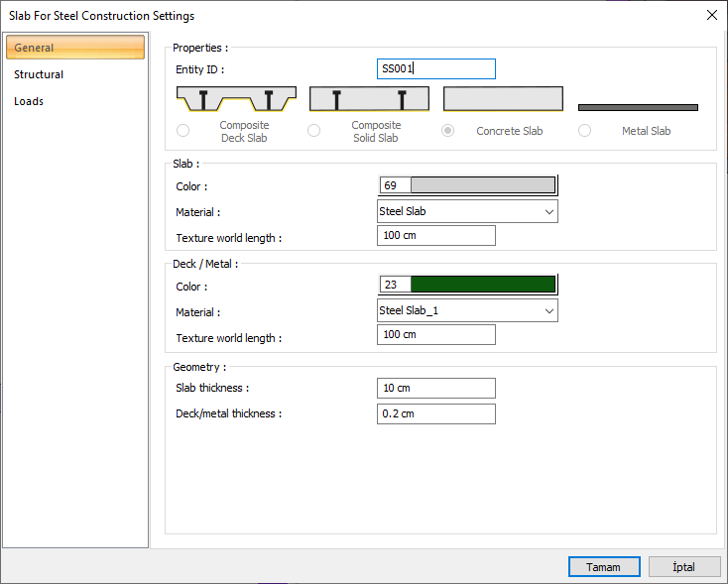
Task: Select the Metal Slab radio button
Action: (x=585, y=131)
